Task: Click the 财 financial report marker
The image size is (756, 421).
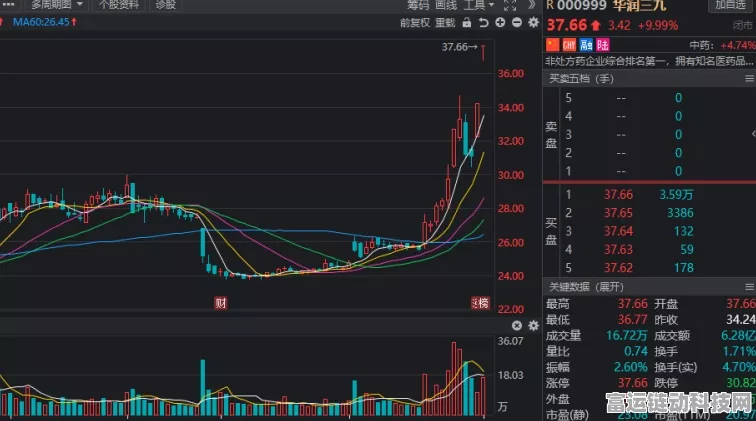Action: 220,303
